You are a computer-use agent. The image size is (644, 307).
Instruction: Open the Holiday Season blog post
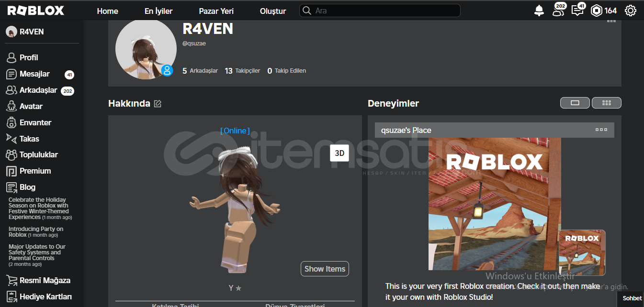coord(40,208)
